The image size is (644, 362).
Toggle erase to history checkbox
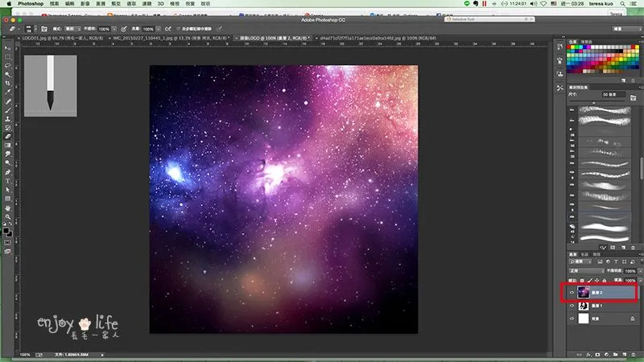[178, 29]
